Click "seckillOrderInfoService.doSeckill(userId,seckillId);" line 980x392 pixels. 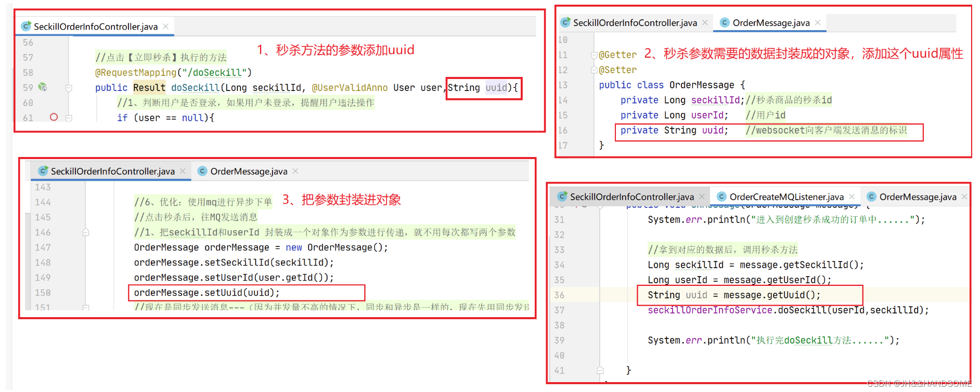pos(788,310)
